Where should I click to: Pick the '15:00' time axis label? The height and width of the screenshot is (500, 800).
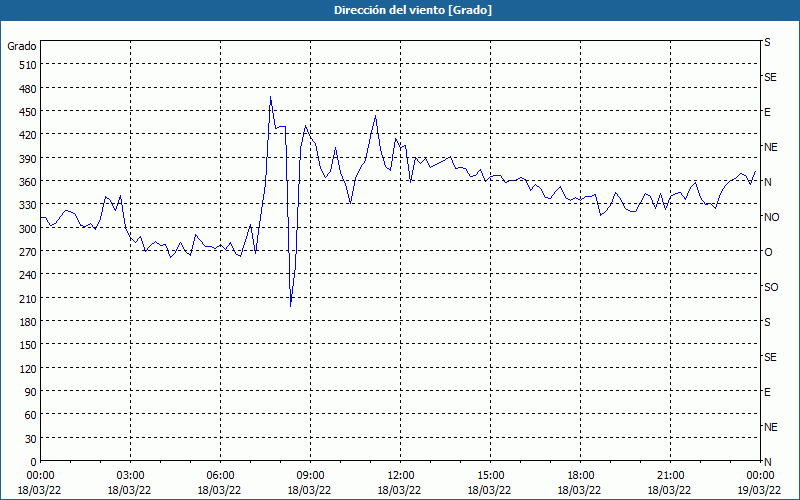(490, 476)
